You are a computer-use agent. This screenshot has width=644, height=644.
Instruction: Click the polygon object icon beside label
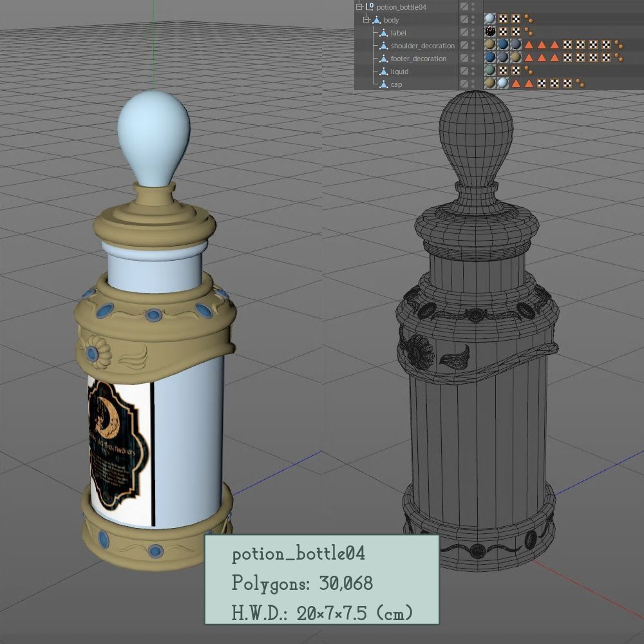coord(384,32)
